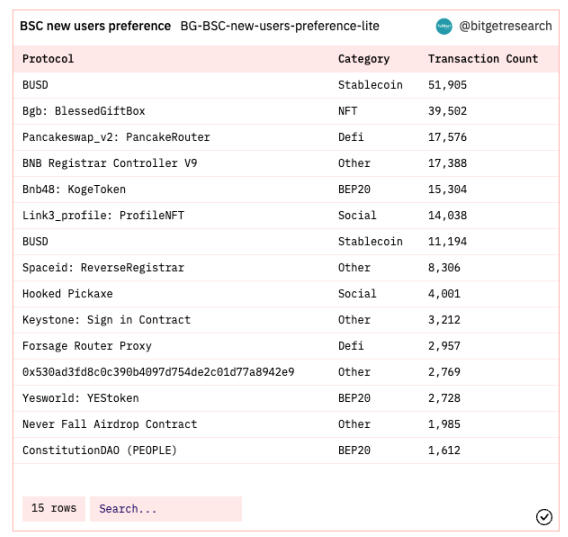Screen dimensions: 568x537
Task: Select the Bnb48: KogeToken cell
Action: (x=74, y=189)
